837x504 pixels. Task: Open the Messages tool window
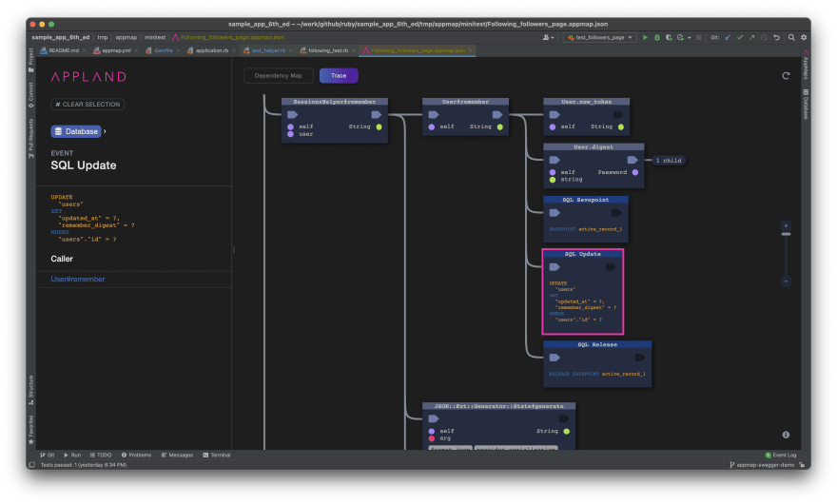click(177, 456)
